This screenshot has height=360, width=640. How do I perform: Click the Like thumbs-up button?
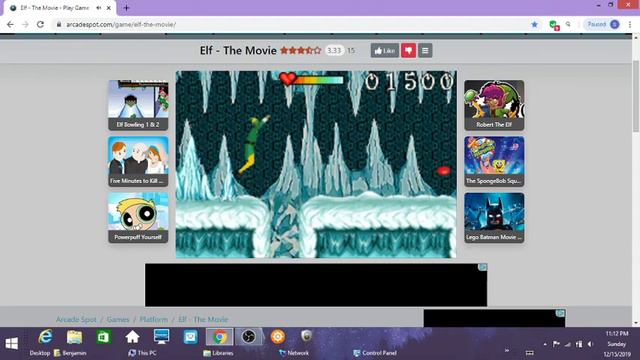[384, 51]
